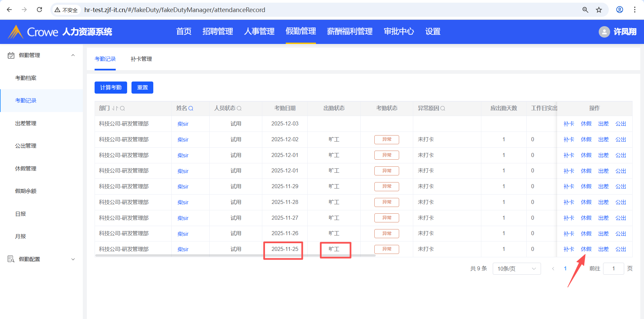Open 休假管理 in the left sidebar
Image resolution: width=644 pixels, height=319 pixels.
point(26,168)
